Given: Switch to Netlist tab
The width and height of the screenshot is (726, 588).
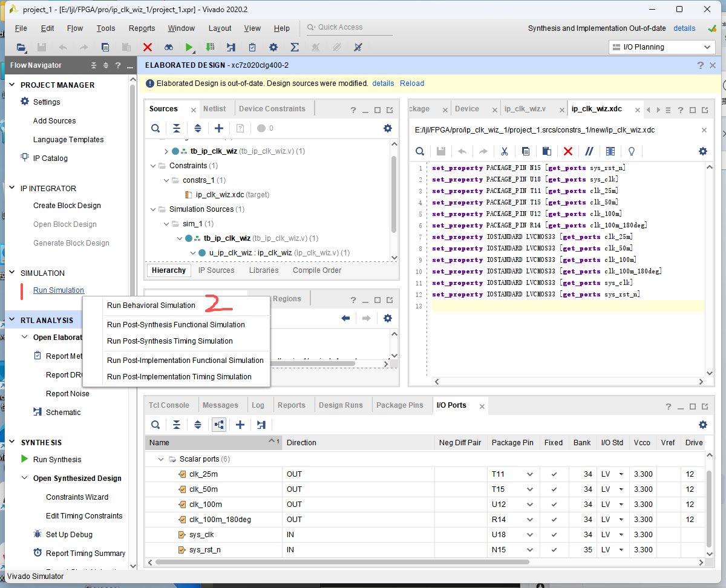Looking at the screenshot, I should 214,109.
